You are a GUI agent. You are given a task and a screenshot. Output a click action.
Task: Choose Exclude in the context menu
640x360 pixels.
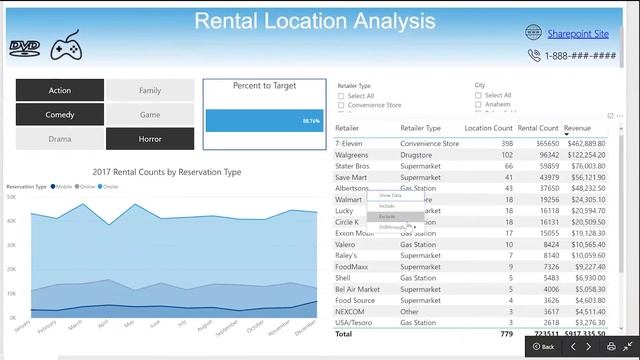click(x=395, y=217)
